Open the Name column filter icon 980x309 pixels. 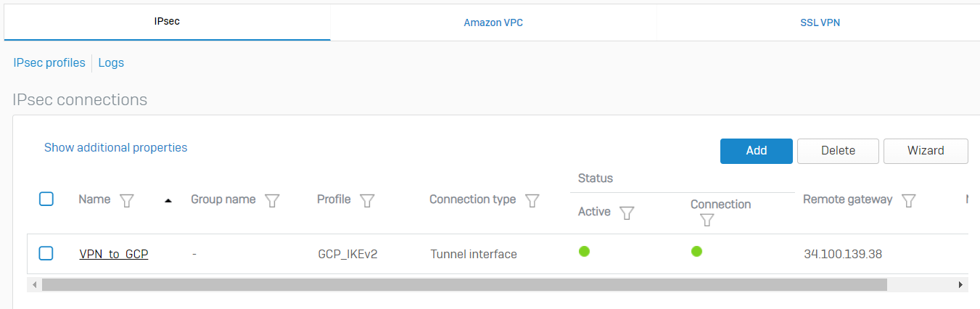point(127,200)
